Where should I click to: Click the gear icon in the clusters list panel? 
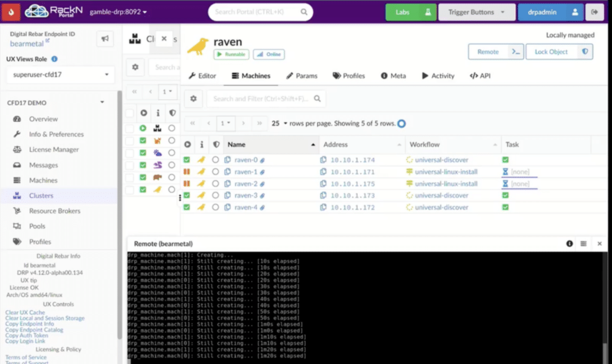click(135, 67)
